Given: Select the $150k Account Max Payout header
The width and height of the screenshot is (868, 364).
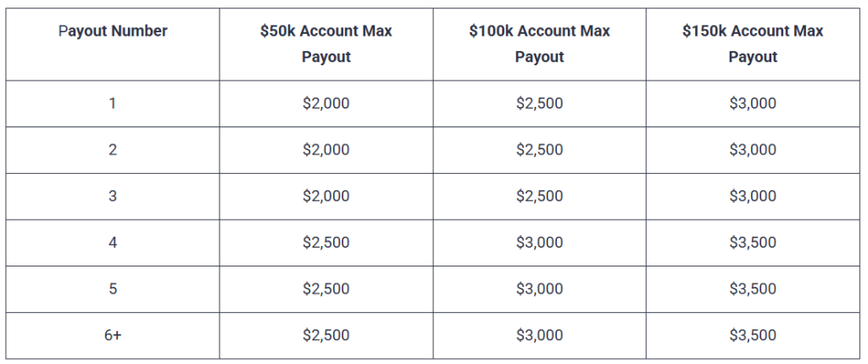Looking at the screenshot, I should coord(753,44).
